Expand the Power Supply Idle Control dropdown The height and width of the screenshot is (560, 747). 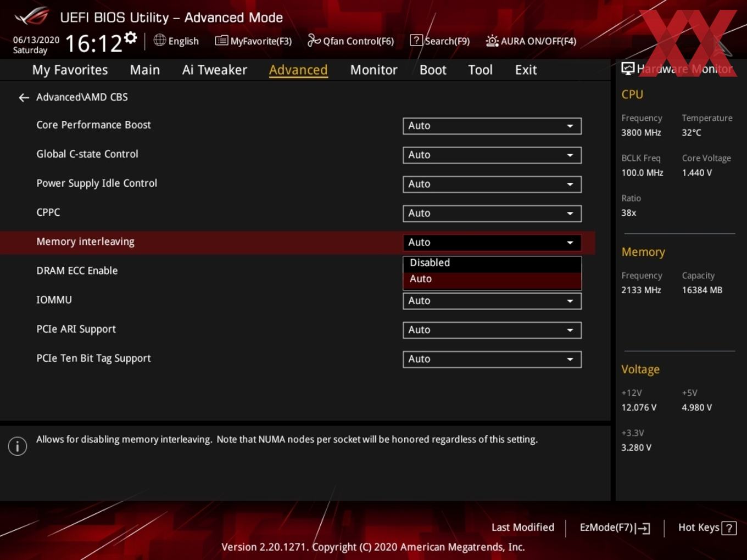(x=492, y=184)
